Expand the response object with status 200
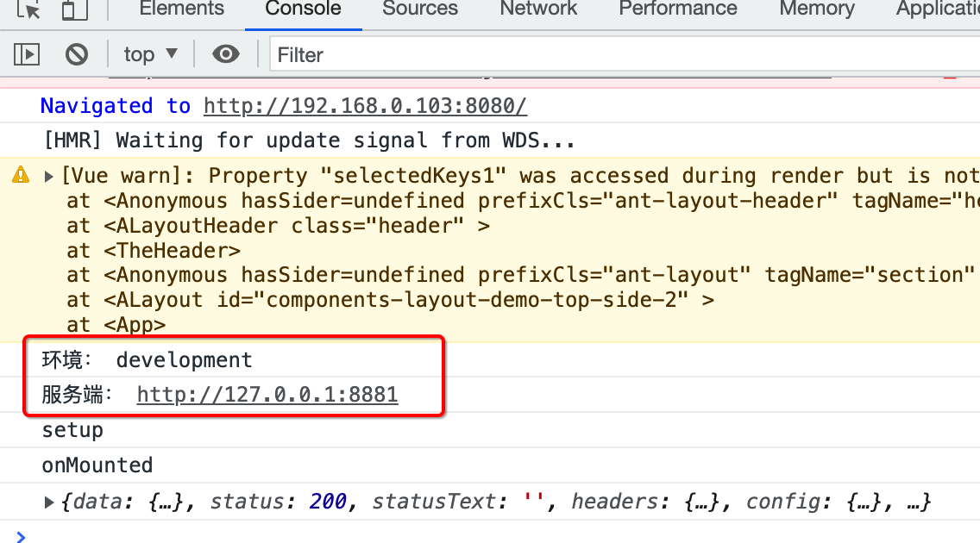The width and height of the screenshot is (980, 543). point(49,502)
